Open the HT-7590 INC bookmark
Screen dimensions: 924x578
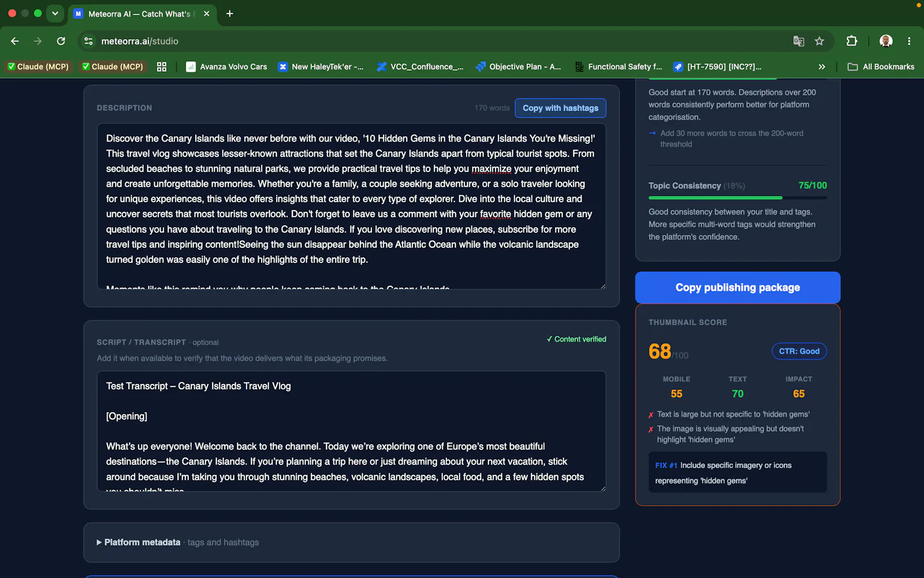click(718, 66)
